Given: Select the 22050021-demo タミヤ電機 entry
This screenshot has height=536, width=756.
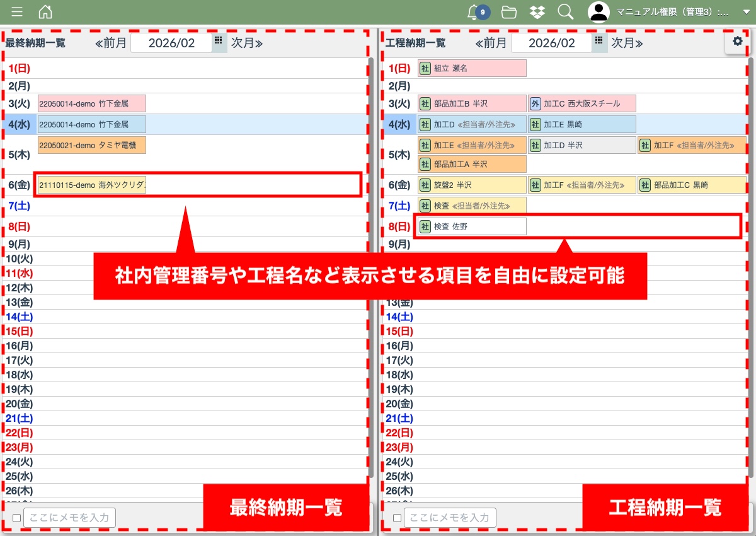Looking at the screenshot, I should point(92,145).
